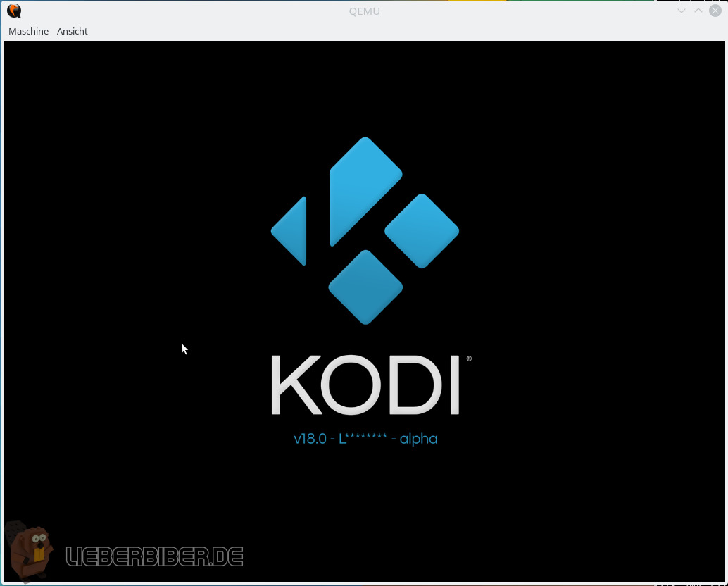Close the QEMU window
This screenshot has width=728, height=586.
pyautogui.click(x=715, y=11)
